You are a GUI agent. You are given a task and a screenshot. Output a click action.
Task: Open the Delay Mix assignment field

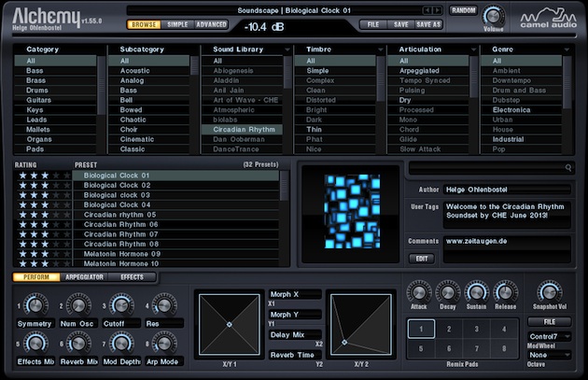(x=295, y=335)
